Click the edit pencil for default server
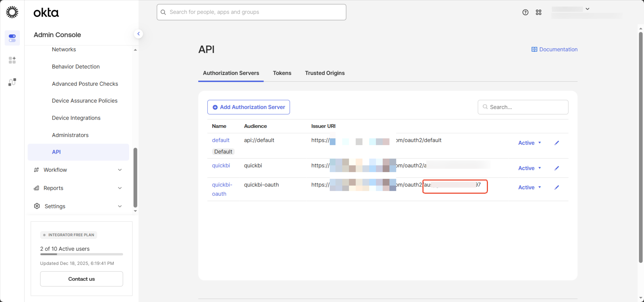644x302 pixels. point(557,143)
